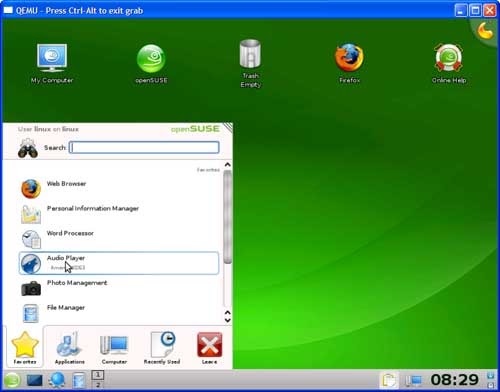Click the monitor system tray icon
The image size is (500, 392).
(413, 380)
